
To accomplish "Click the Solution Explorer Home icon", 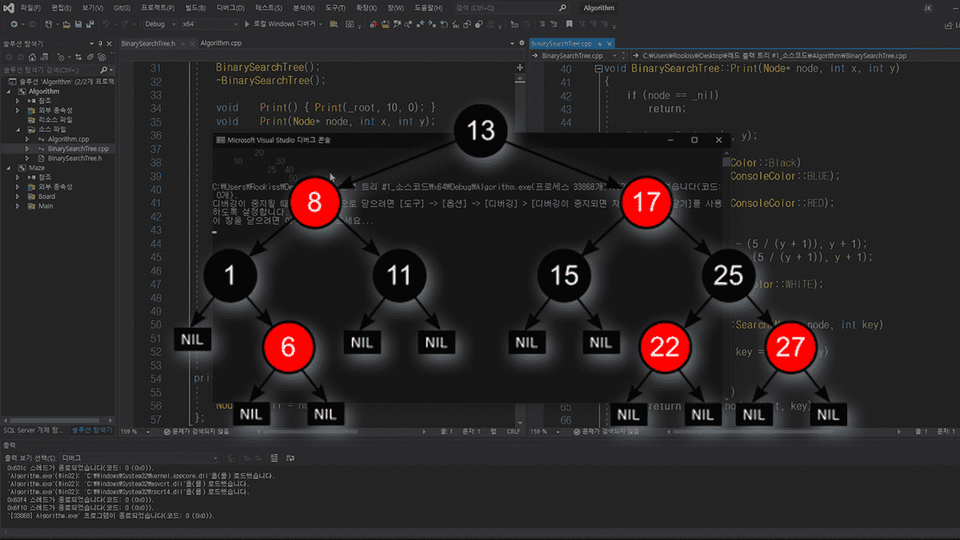I will pyautogui.click(x=32, y=57).
